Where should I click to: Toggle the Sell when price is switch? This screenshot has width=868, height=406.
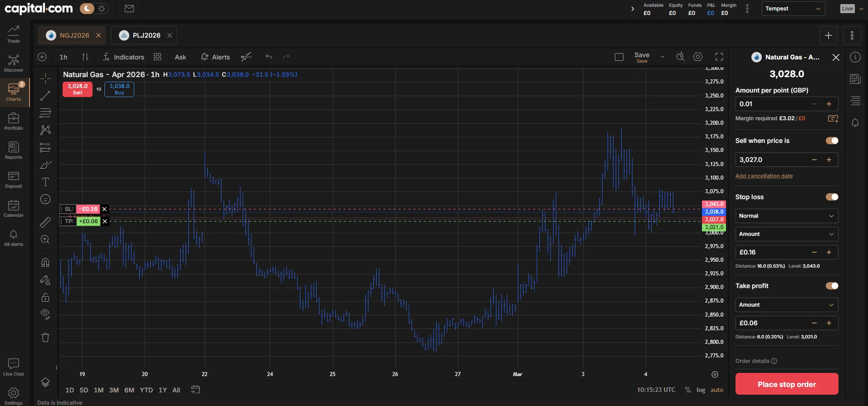tap(832, 141)
